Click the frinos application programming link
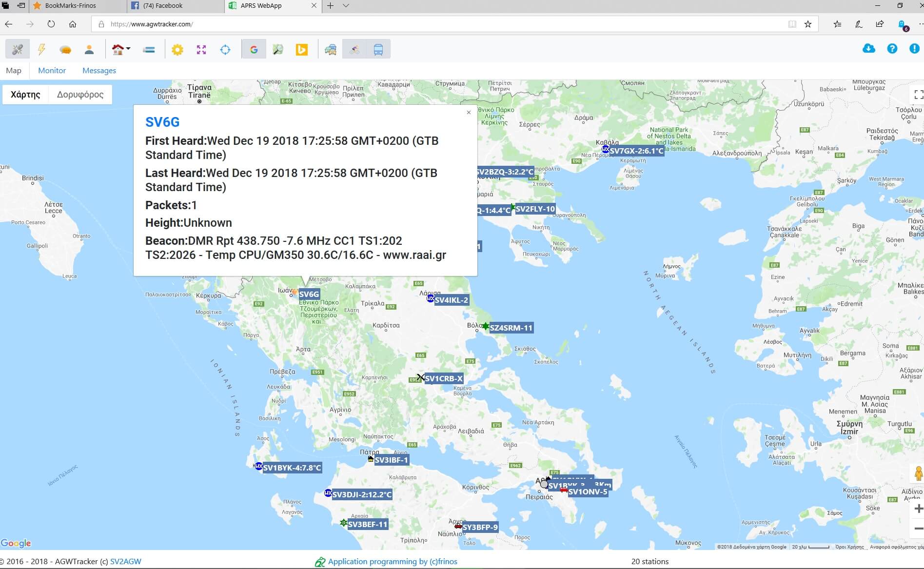The width and height of the screenshot is (924, 569). pyautogui.click(x=393, y=561)
